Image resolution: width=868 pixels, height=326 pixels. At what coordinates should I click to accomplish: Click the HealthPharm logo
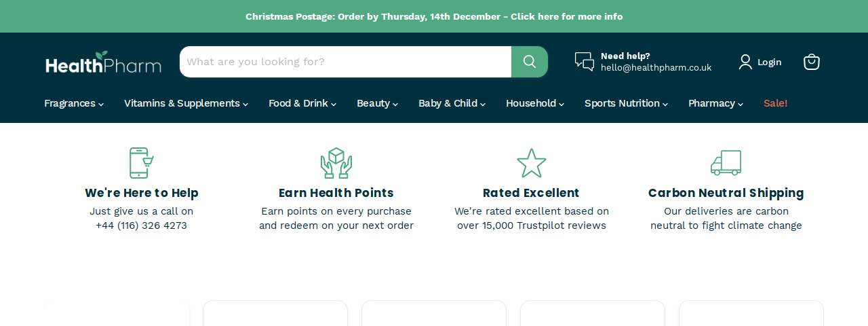pos(103,62)
